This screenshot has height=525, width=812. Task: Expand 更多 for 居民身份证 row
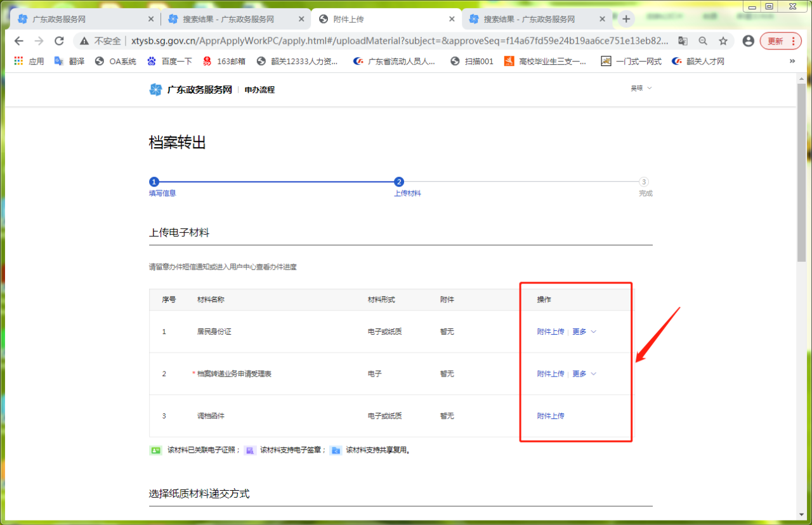(x=584, y=332)
